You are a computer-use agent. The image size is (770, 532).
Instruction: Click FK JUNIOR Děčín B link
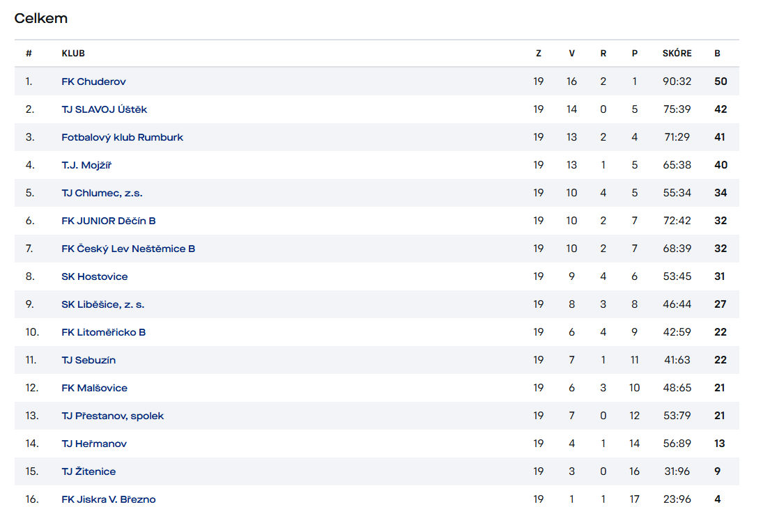[x=108, y=221]
